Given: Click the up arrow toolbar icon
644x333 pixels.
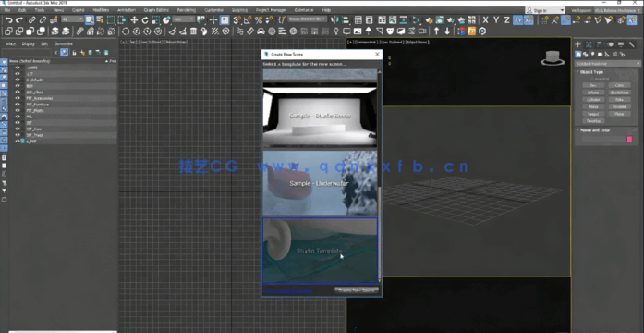Looking at the screenshot, I should [x=437, y=31].
